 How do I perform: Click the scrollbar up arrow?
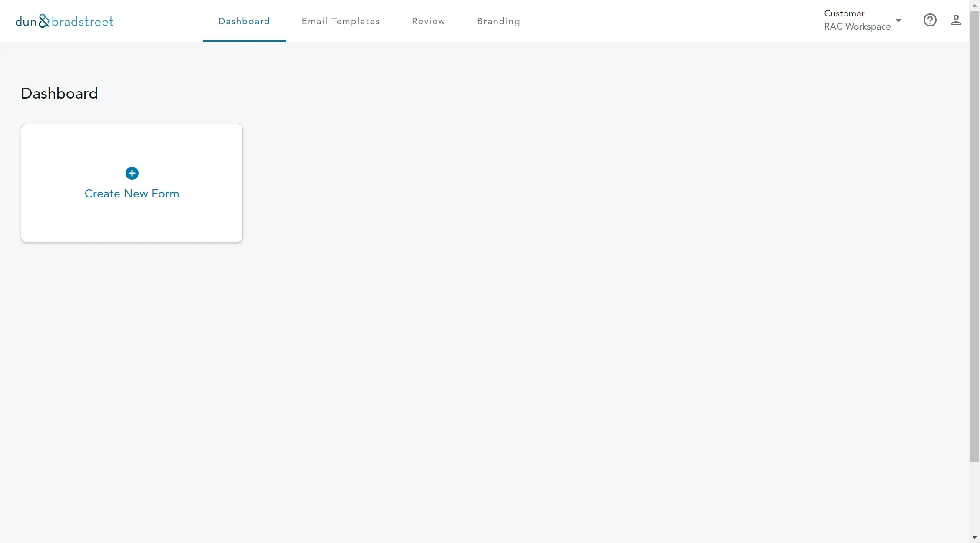(974, 5)
